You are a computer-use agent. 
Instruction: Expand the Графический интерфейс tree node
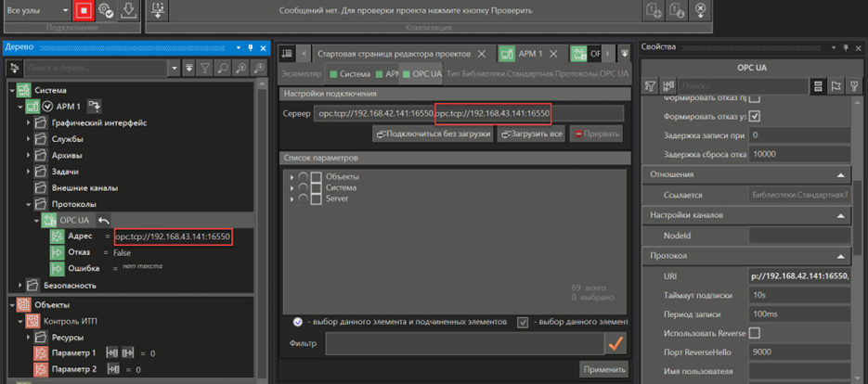coord(28,122)
